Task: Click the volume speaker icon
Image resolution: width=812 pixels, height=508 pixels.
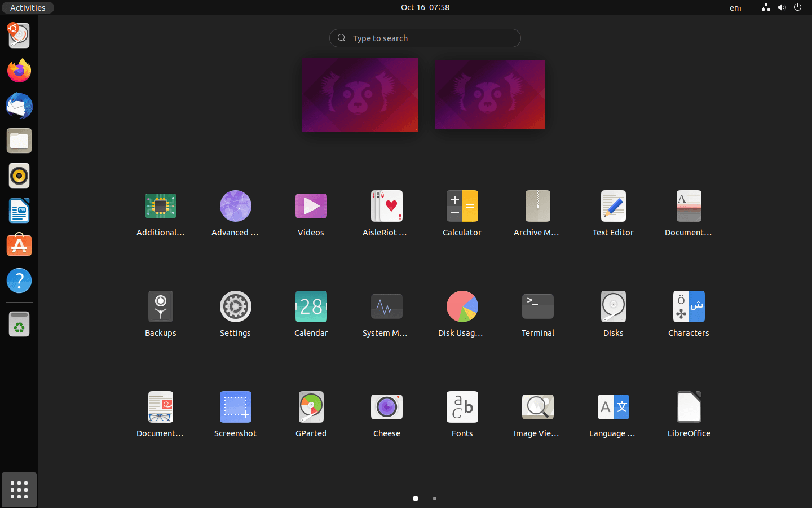Action: (x=782, y=7)
